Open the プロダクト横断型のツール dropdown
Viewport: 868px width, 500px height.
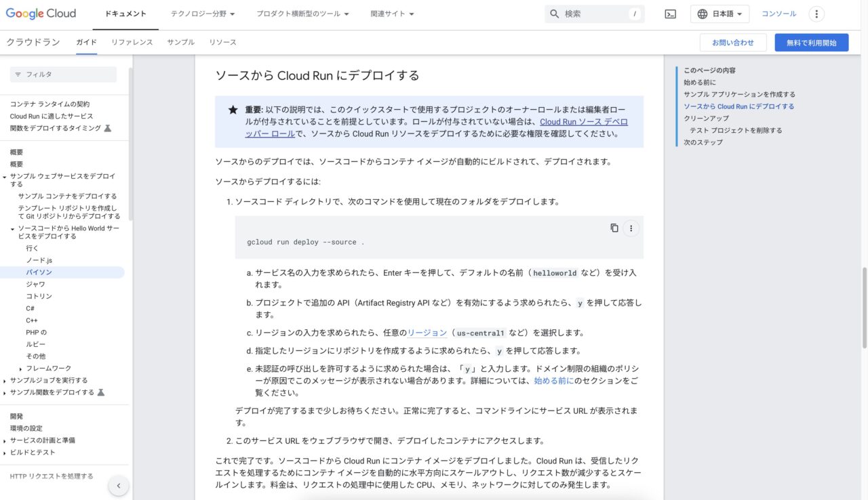click(x=302, y=14)
